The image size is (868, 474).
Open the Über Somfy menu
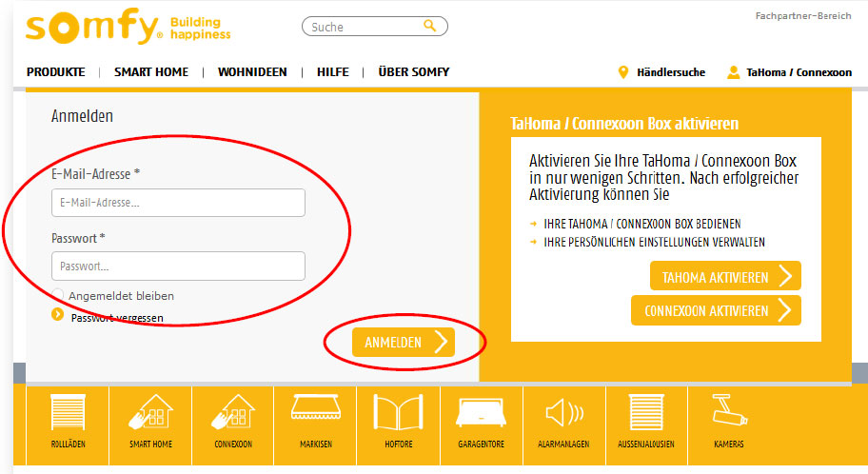point(413,72)
